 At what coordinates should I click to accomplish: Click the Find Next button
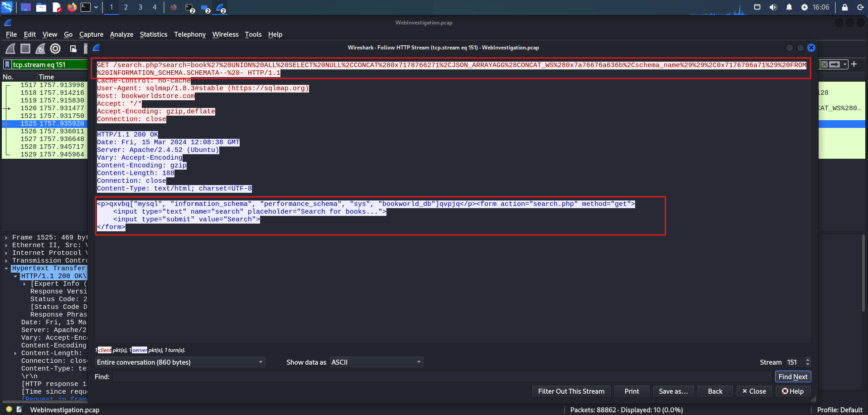pos(793,376)
